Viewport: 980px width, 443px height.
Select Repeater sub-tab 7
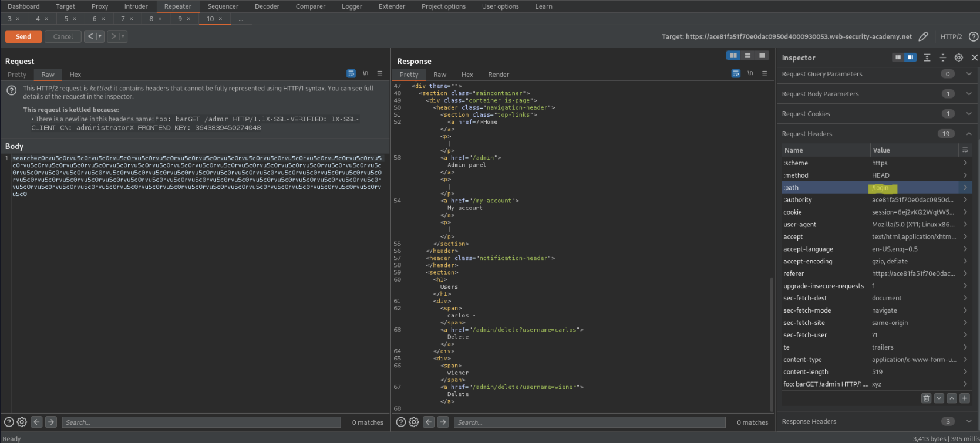pos(123,19)
